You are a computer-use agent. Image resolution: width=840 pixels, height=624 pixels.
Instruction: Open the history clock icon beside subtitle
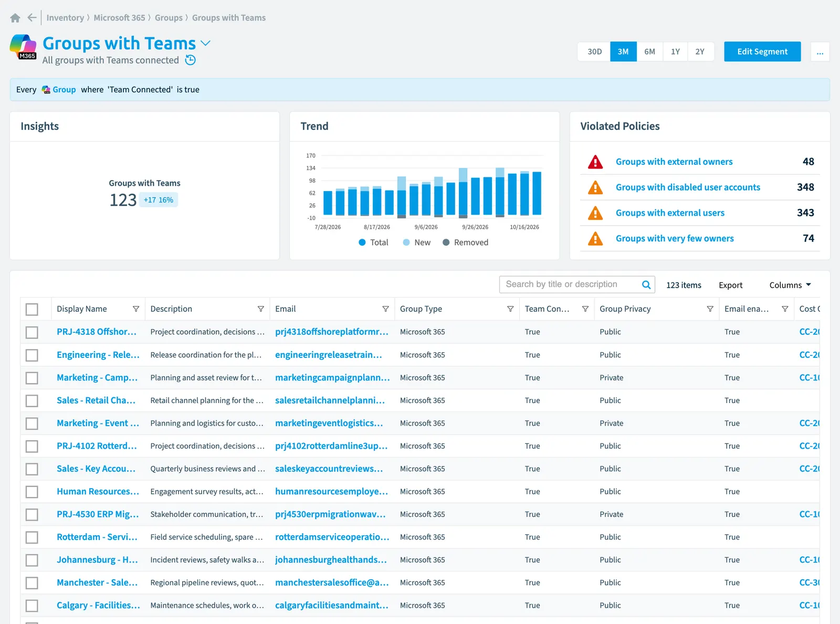point(191,60)
